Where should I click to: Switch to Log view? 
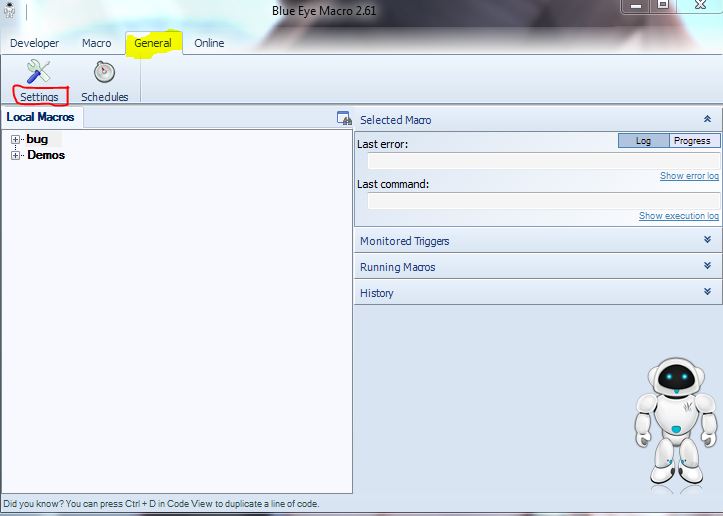point(643,141)
